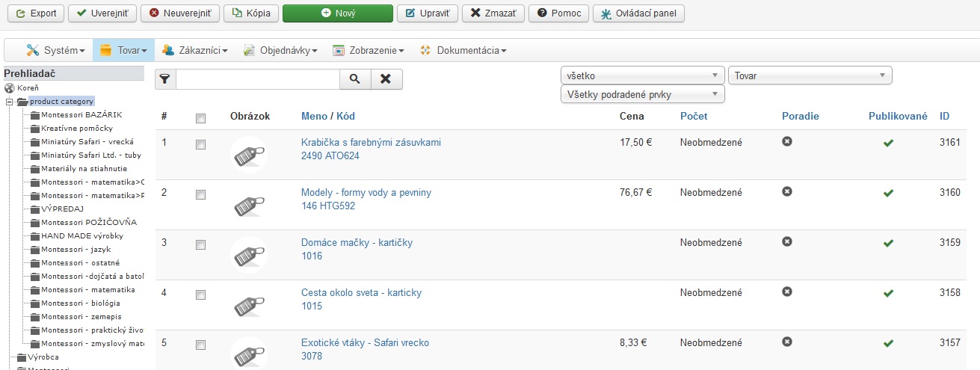Toggle Poradie icon for product 3161
Screen dimensions: 980x370
[787, 141]
